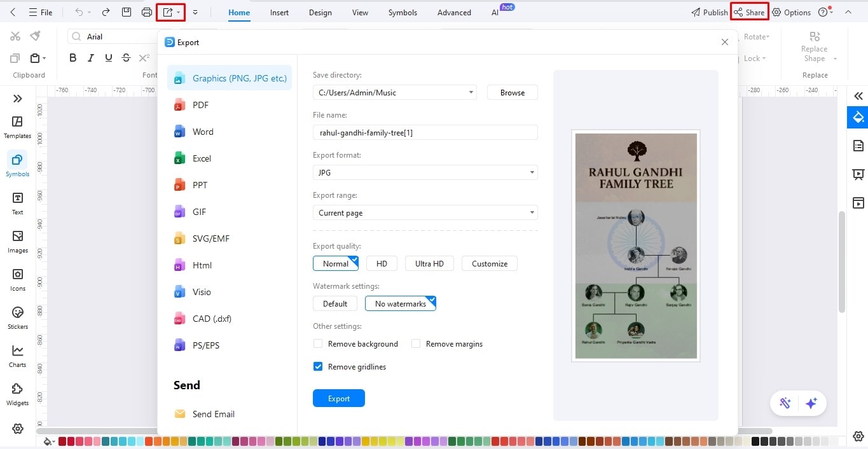Open the Images panel
Viewport: 868px width, 449px height.
(17, 242)
